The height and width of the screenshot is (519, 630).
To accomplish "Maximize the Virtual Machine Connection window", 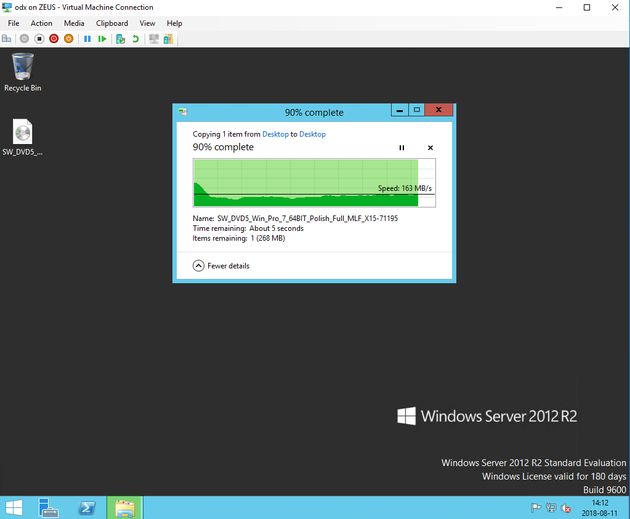I will coord(587,7).
